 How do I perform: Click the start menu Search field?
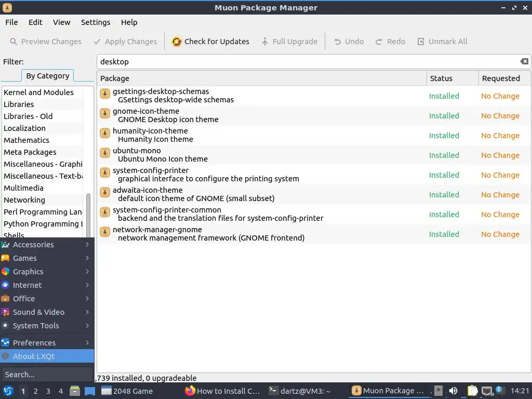click(x=47, y=375)
